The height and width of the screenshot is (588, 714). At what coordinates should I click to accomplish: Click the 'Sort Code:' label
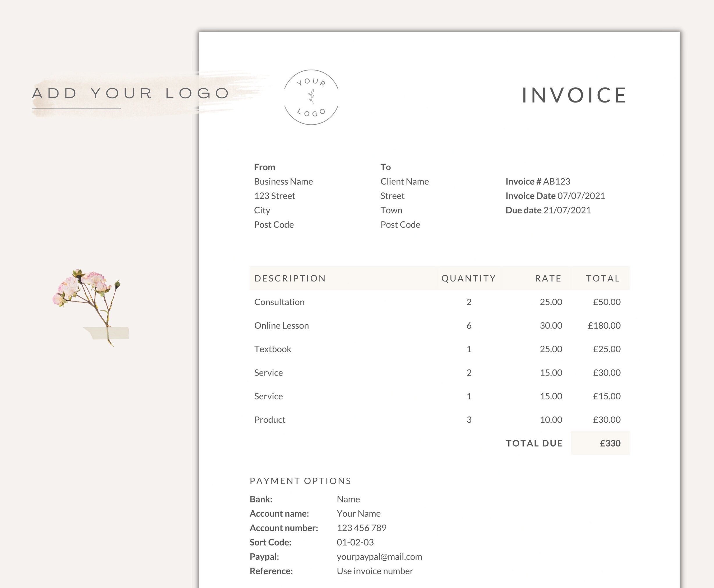coord(271,542)
